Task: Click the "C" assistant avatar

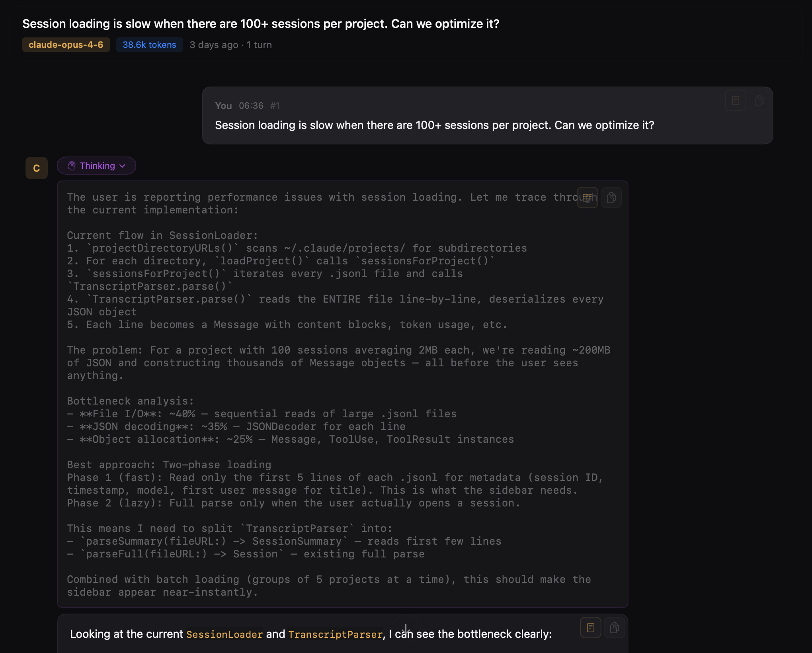Action: pyautogui.click(x=37, y=168)
